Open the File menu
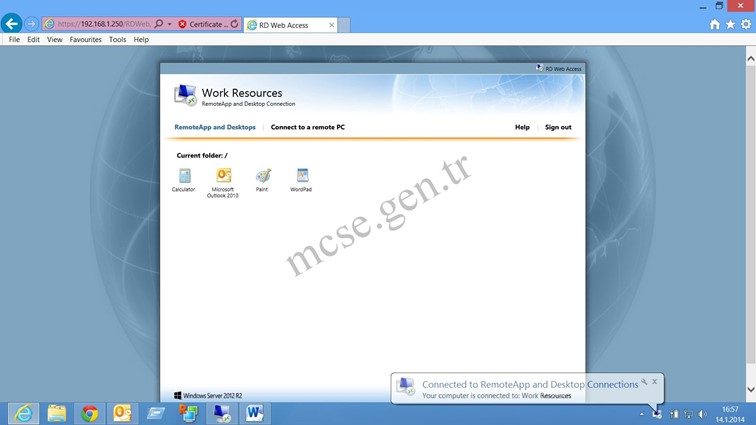 14,40
